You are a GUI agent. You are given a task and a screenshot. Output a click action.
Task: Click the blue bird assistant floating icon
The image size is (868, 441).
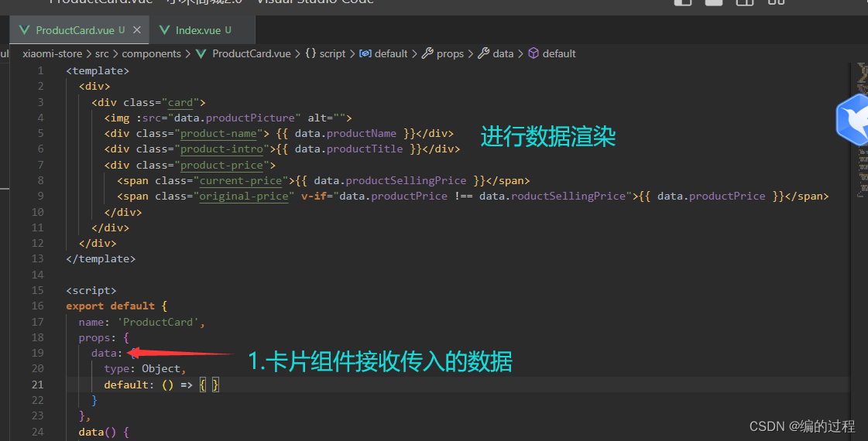(x=853, y=119)
